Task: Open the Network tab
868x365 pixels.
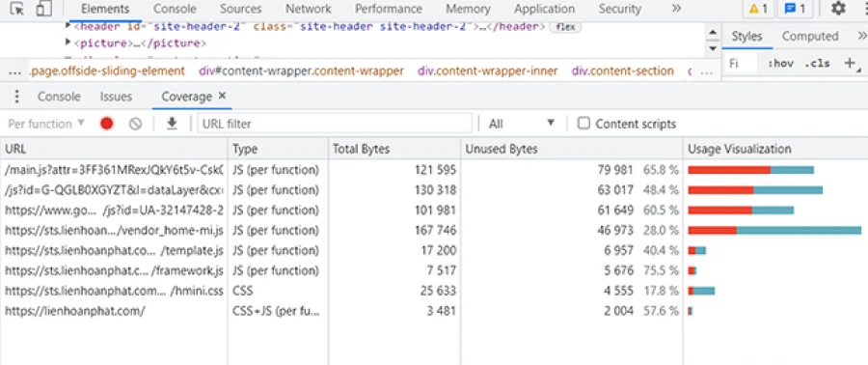Action: [x=309, y=9]
